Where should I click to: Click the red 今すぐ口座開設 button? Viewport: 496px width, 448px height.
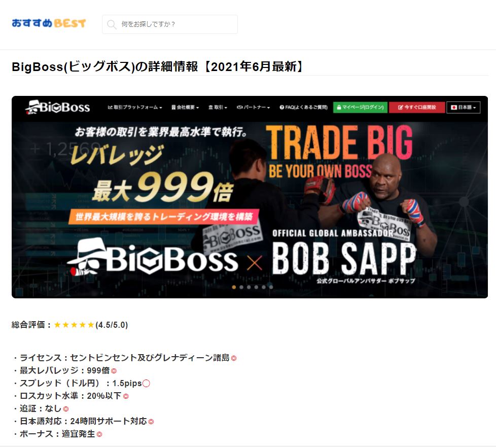click(x=417, y=107)
